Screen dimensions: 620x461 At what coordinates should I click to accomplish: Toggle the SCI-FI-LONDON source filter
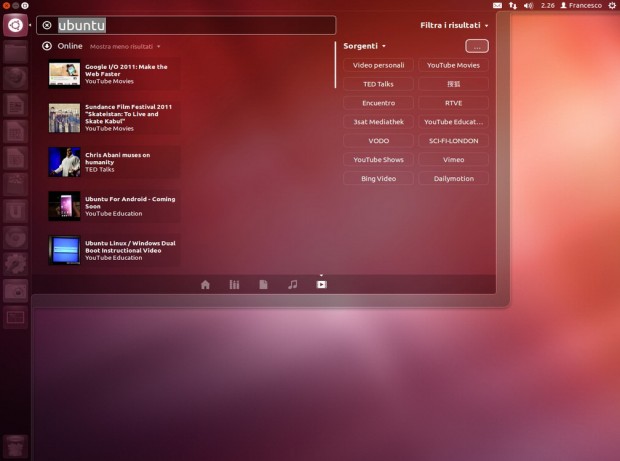coord(453,141)
